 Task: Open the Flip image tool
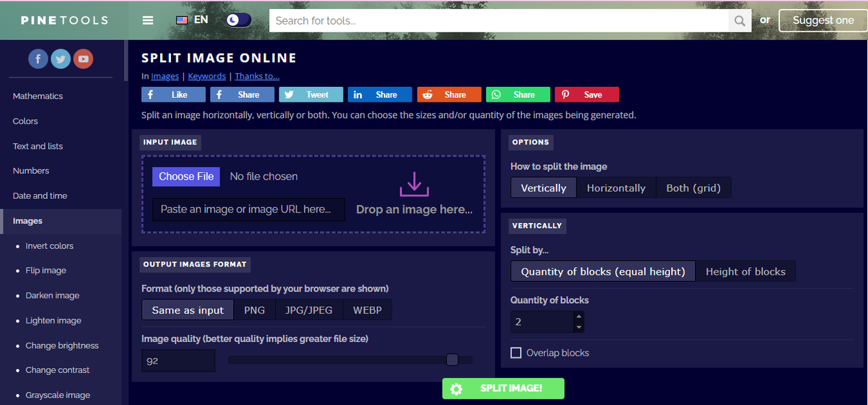46,271
